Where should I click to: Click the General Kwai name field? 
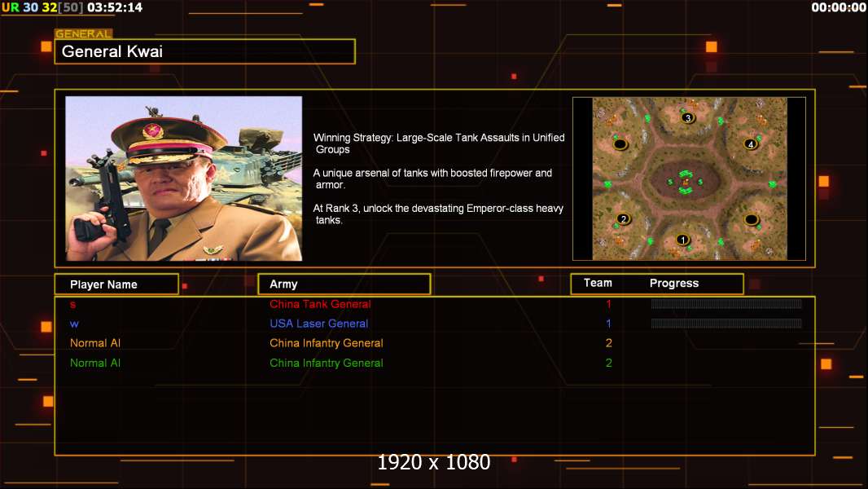205,51
